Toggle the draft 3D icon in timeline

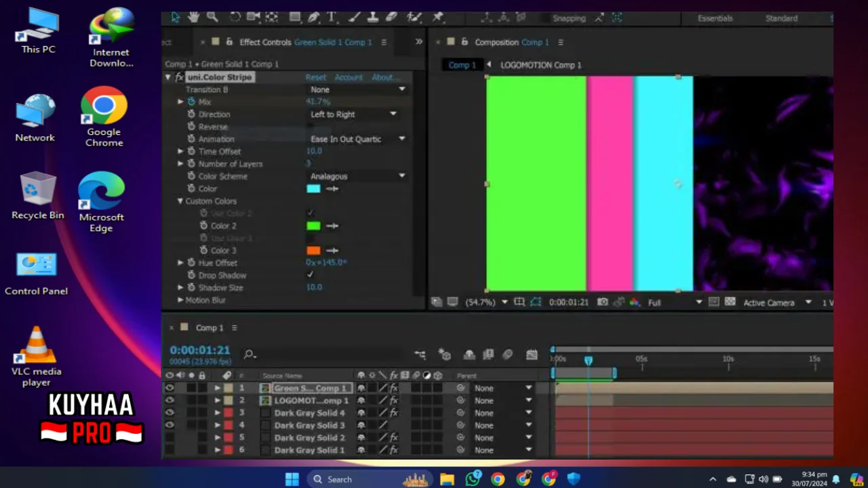pyautogui.click(x=445, y=354)
